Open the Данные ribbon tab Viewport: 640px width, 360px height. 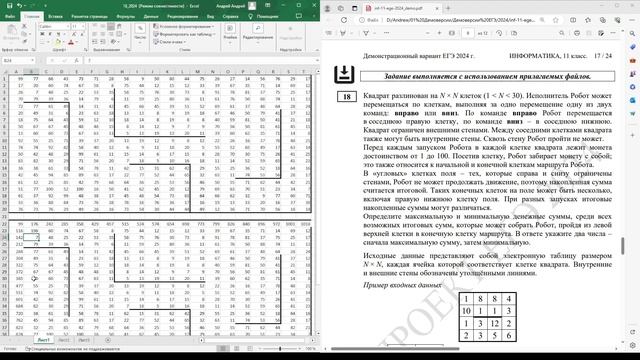coord(151,16)
